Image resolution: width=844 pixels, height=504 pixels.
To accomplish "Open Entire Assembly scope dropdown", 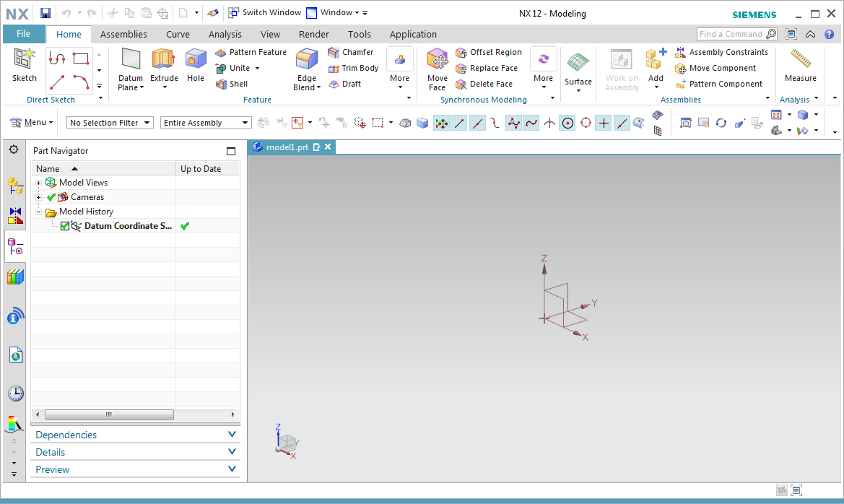I will pos(206,123).
